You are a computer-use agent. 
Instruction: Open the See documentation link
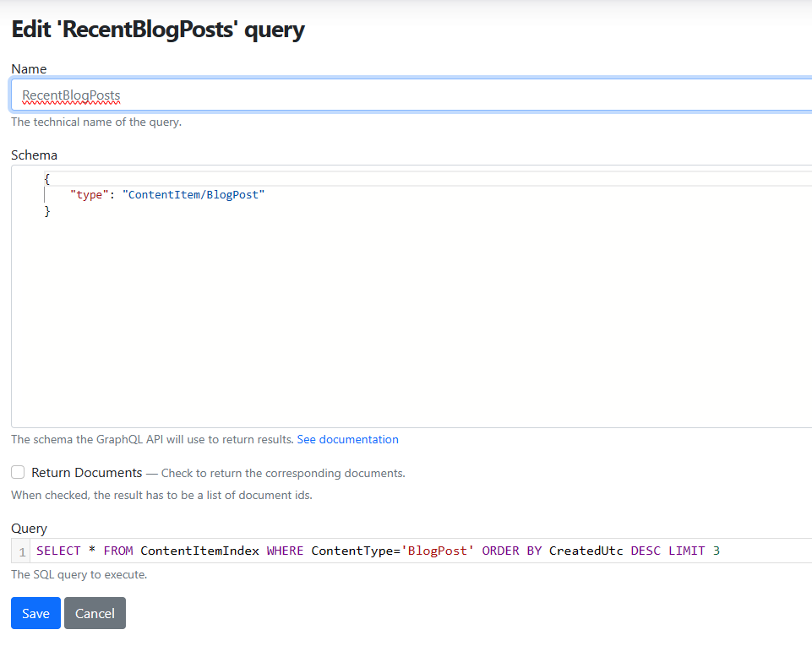[x=347, y=439]
